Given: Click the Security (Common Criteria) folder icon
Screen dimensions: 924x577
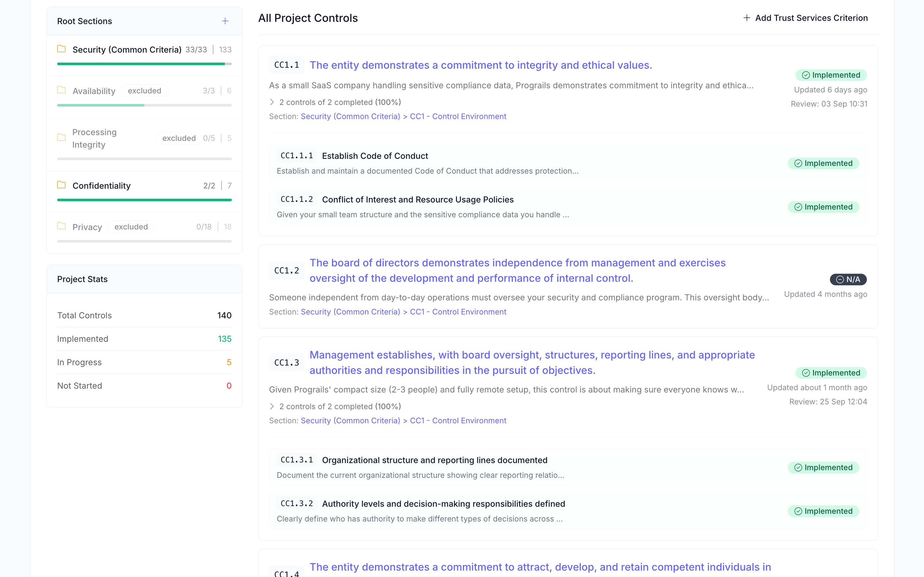Looking at the screenshot, I should 61,49.
